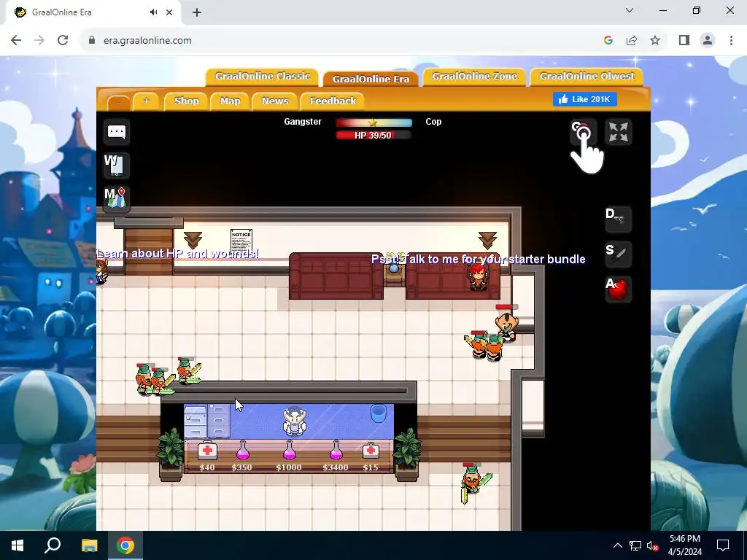Click Chrome icon in taskbar
This screenshot has width=747, height=560.
[x=125, y=545]
